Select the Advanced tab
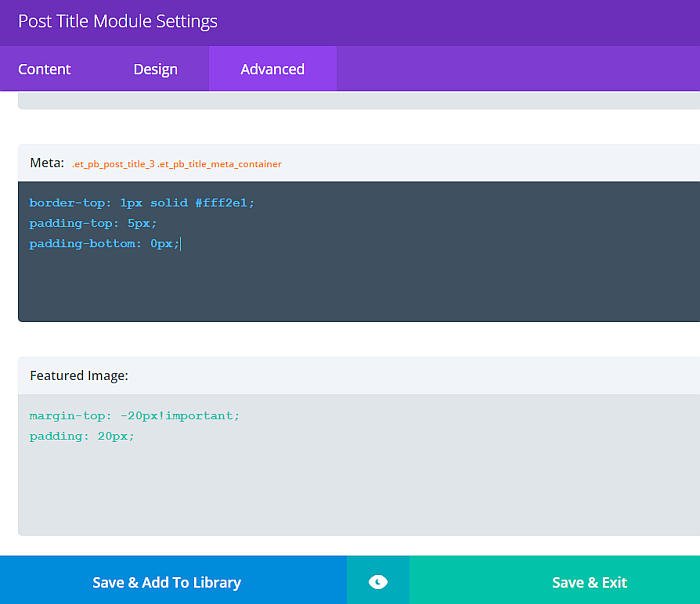The width and height of the screenshot is (700, 604). pyautogui.click(x=272, y=69)
